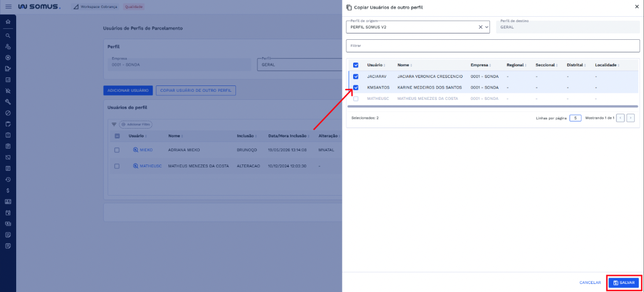Click the horizontal scrollbar in copy panel table

click(x=492, y=106)
